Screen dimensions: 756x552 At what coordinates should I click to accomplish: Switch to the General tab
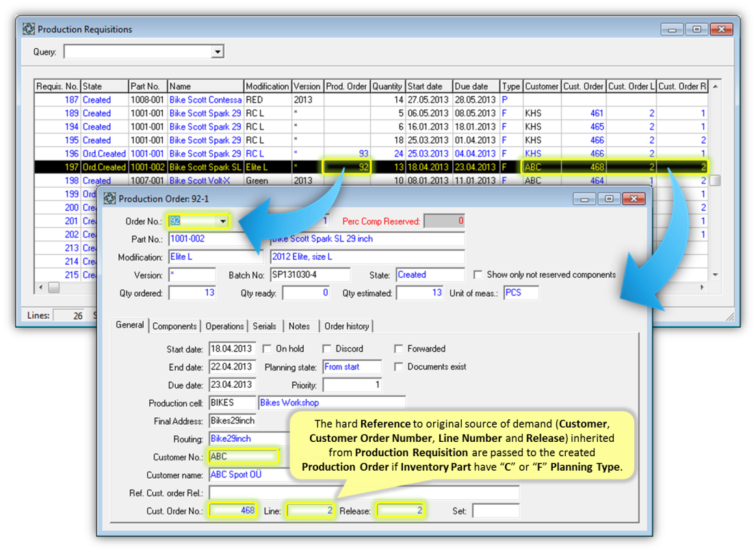130,325
